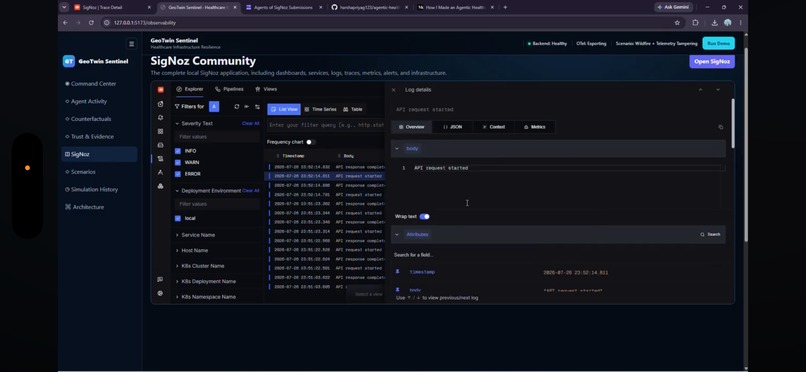Screen dimensions: 806x372
Task: Click Search in the Attributes header
Action: (710, 234)
